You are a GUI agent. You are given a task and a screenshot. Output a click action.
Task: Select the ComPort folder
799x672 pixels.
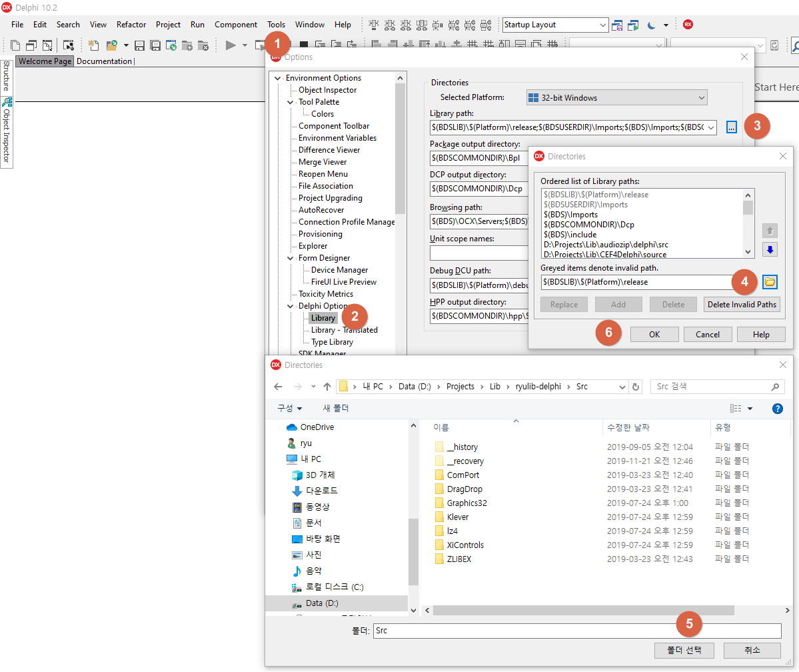tap(462, 475)
